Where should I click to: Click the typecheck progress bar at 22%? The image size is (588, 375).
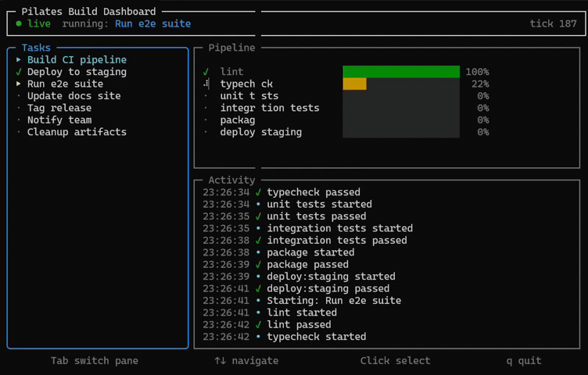(401, 84)
